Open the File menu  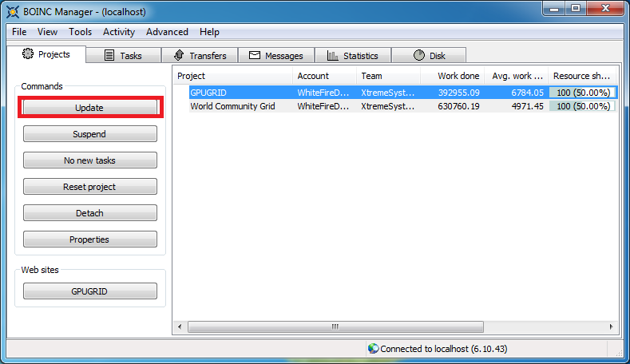click(19, 32)
